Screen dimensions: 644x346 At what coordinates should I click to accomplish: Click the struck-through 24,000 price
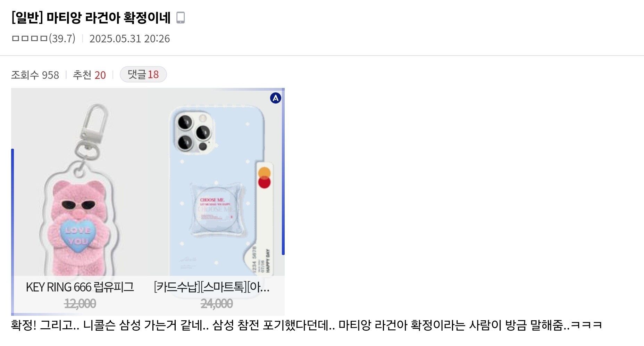(x=217, y=304)
